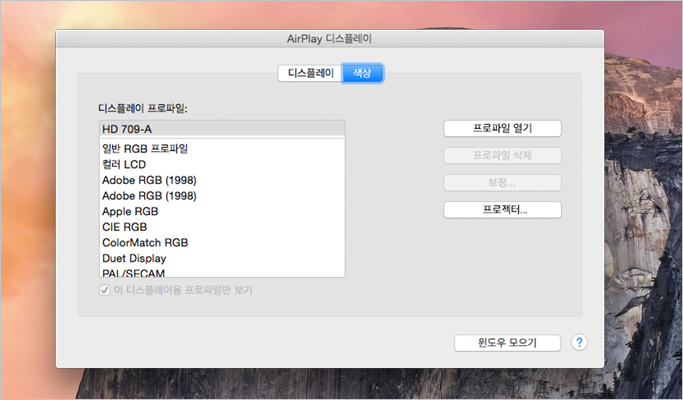
Task: Select the 색상 tab
Action: click(x=362, y=73)
